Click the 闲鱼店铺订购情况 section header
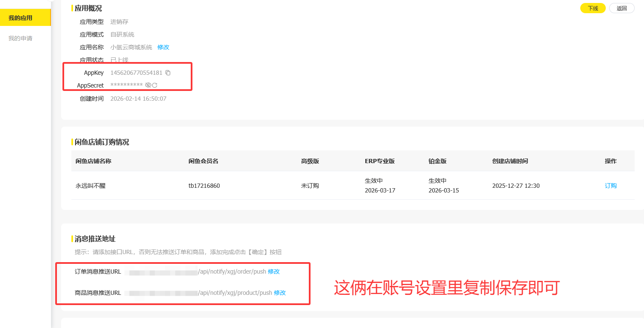Viewport: 644px width, 328px height. (x=102, y=142)
